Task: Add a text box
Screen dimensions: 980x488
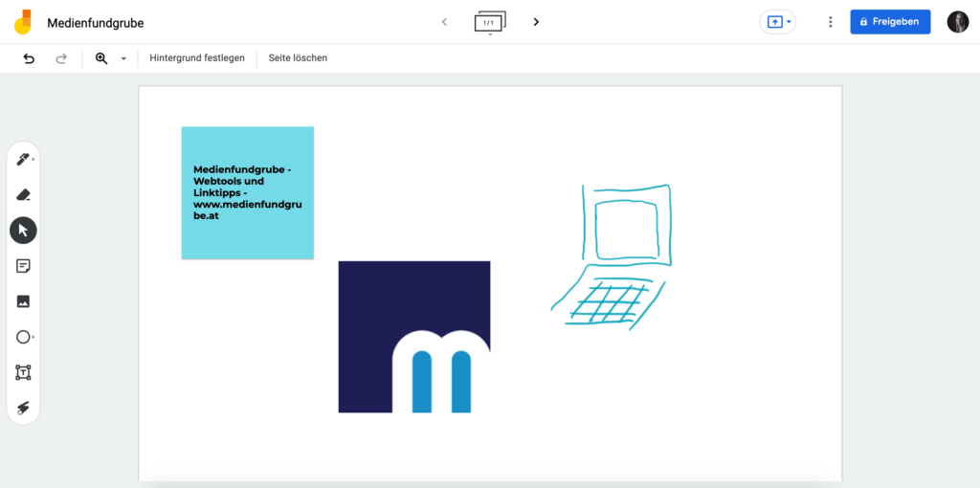Action: point(23,373)
